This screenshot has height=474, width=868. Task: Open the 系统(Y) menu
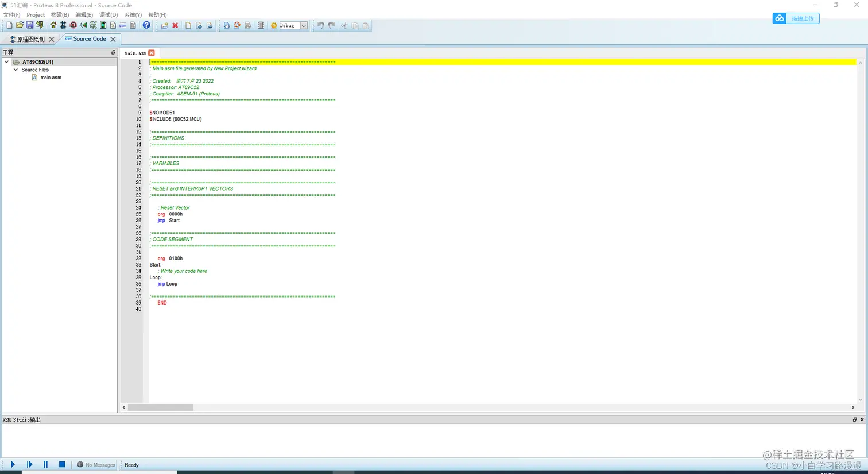[133, 15]
